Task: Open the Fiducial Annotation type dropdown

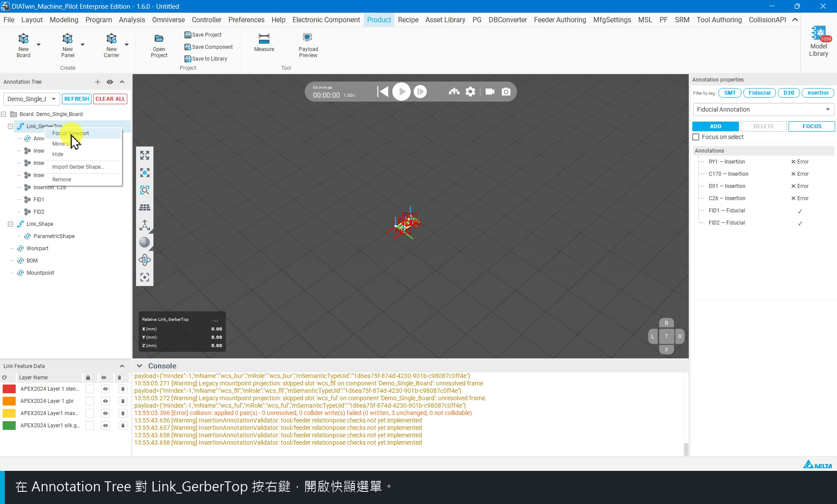Action: 763,109
